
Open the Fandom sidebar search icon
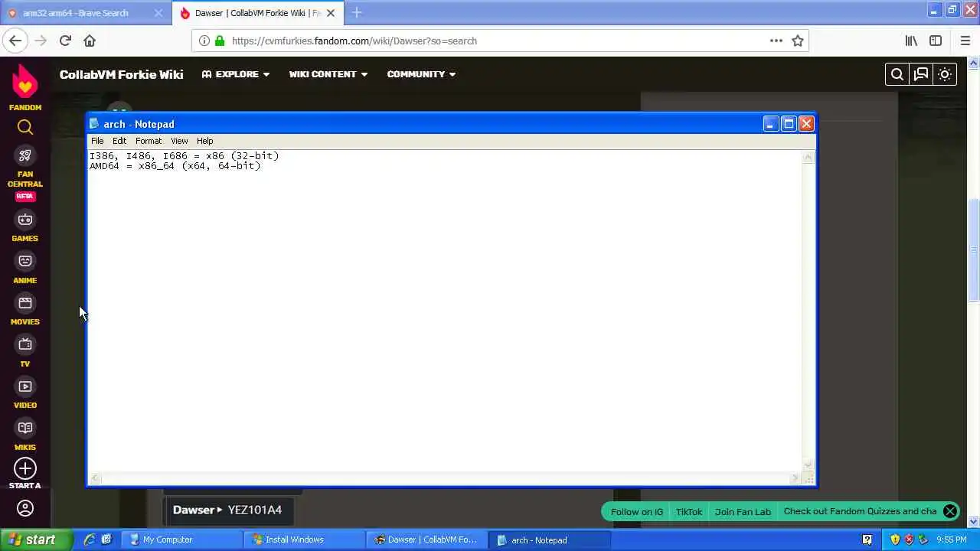tap(25, 128)
